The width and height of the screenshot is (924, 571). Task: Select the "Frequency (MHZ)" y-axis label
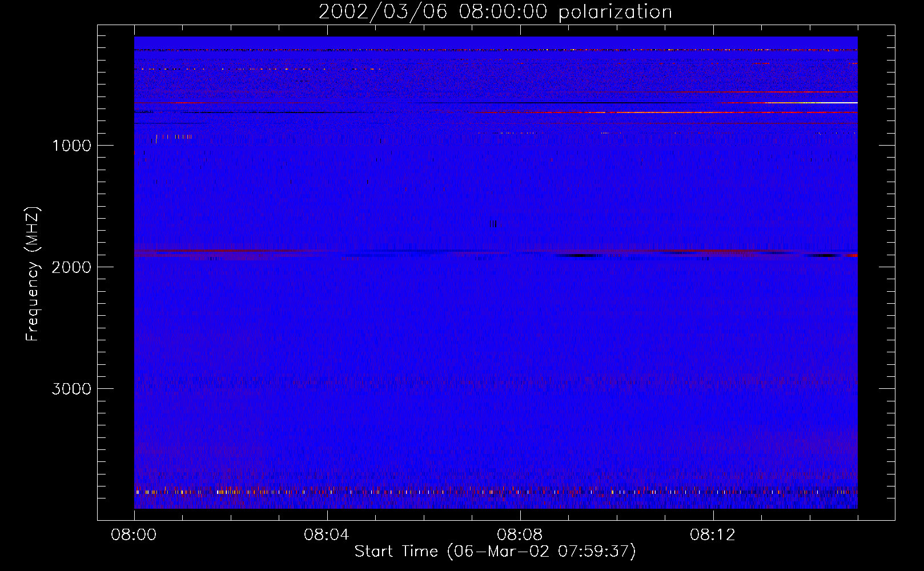(33, 274)
